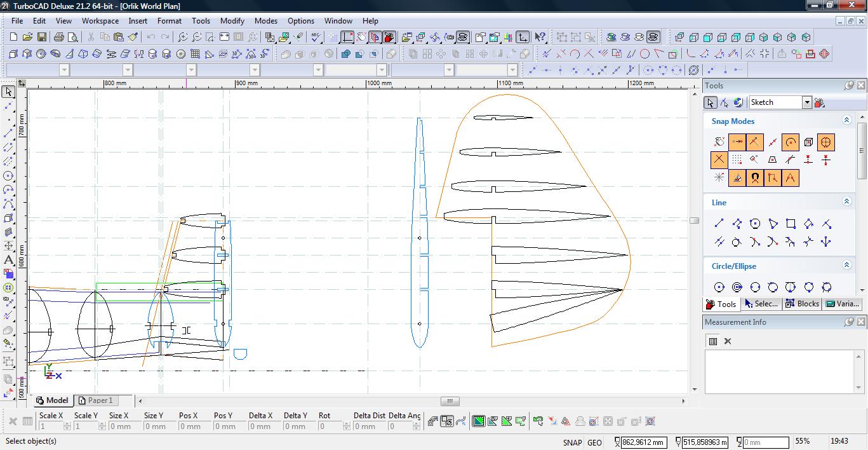
Task: Pick the concentric circle tool
Action: [737, 287]
